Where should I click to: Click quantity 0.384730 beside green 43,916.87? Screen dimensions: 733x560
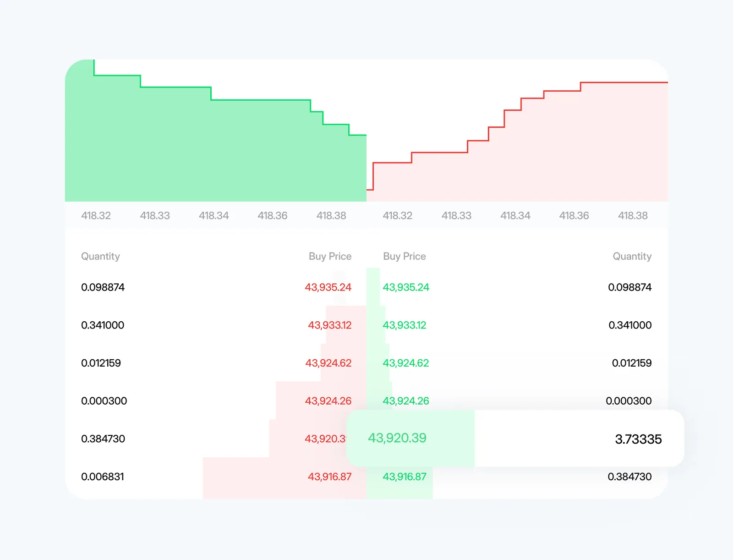point(629,477)
